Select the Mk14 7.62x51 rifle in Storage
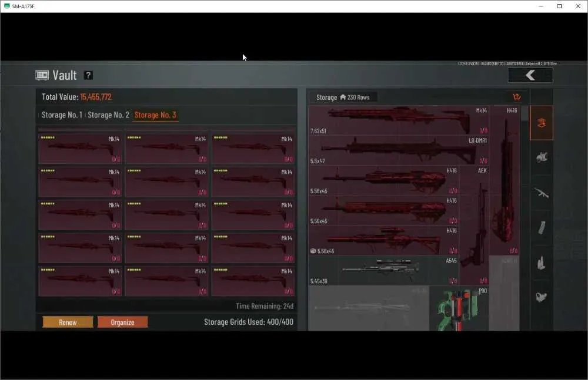The image size is (588, 380). click(x=399, y=120)
